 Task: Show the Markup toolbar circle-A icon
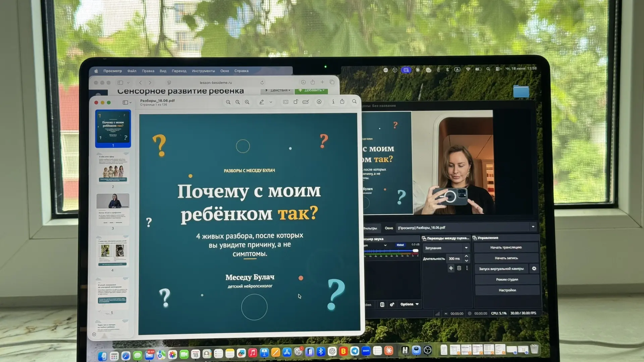pyautogui.click(x=319, y=102)
